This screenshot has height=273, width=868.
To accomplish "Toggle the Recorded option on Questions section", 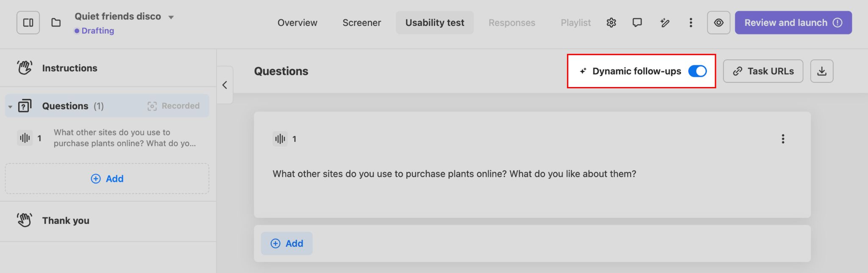I will coord(173,106).
